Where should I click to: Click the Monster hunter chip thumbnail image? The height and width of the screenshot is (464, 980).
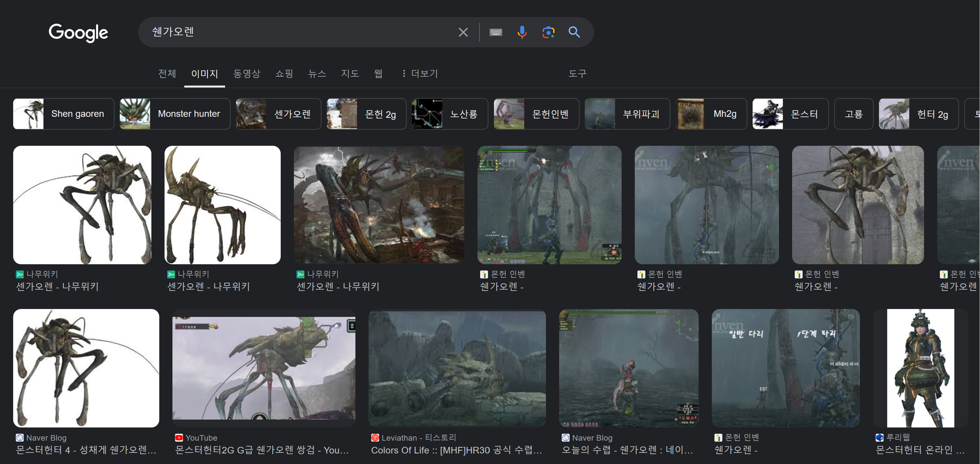click(x=135, y=114)
